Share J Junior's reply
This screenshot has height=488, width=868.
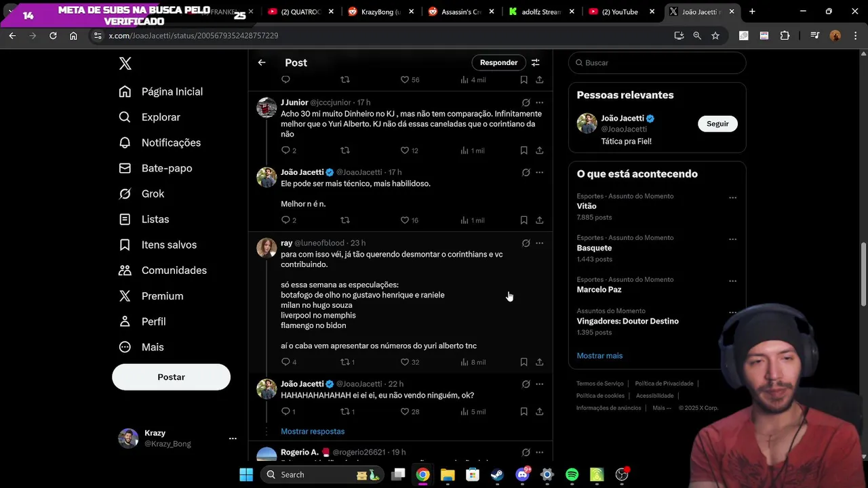pyautogui.click(x=540, y=150)
